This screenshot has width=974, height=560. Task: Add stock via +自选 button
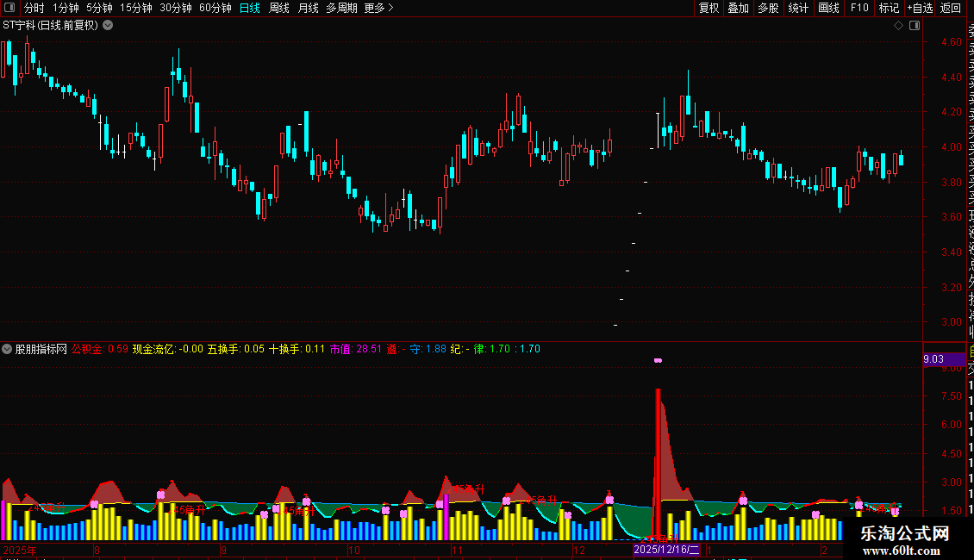point(920,8)
